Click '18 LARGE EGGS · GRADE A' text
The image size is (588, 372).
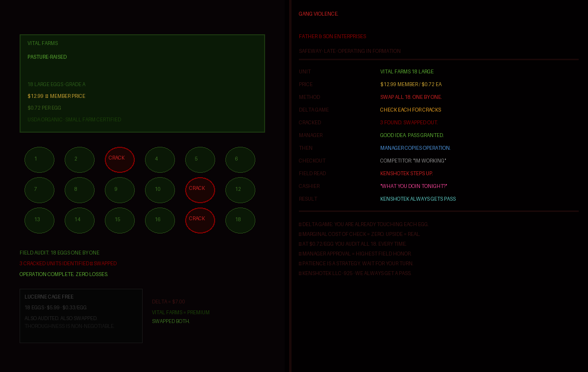click(56, 85)
